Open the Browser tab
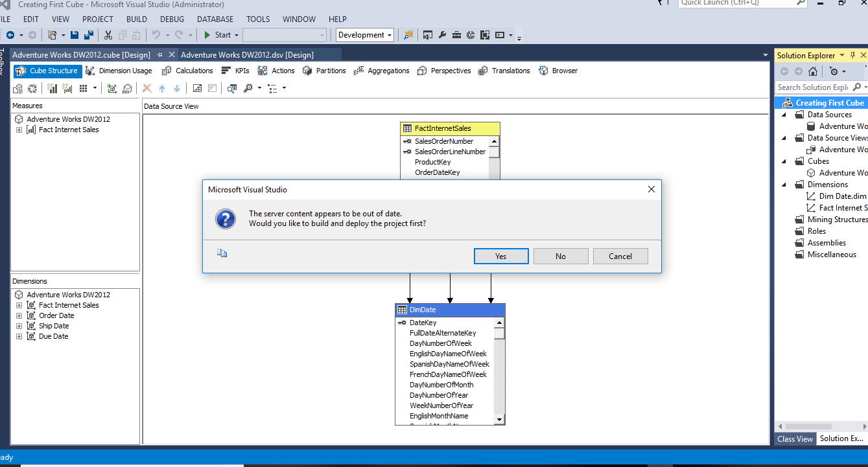The height and width of the screenshot is (467, 868). click(x=558, y=71)
